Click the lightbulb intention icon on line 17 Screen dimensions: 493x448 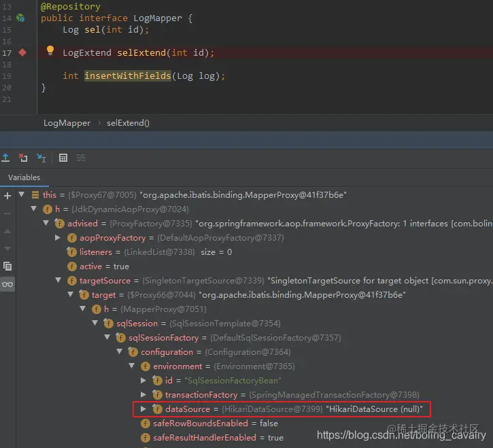[x=50, y=50]
